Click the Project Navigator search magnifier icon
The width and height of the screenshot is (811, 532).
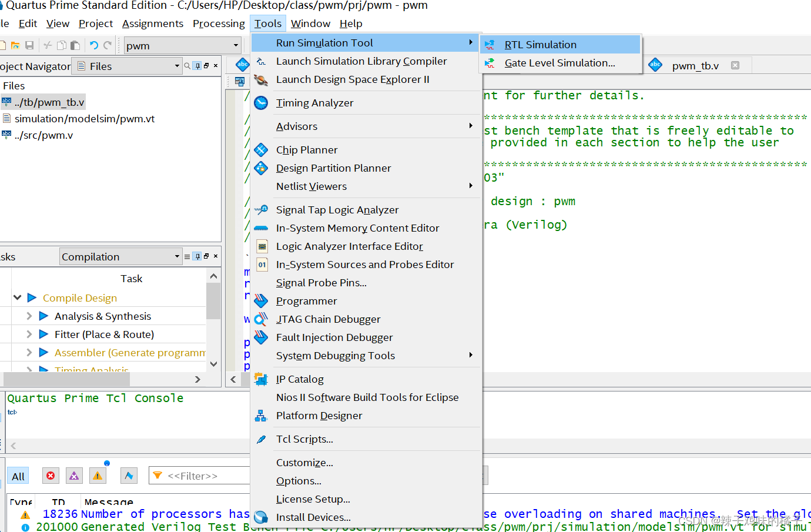tap(187, 66)
